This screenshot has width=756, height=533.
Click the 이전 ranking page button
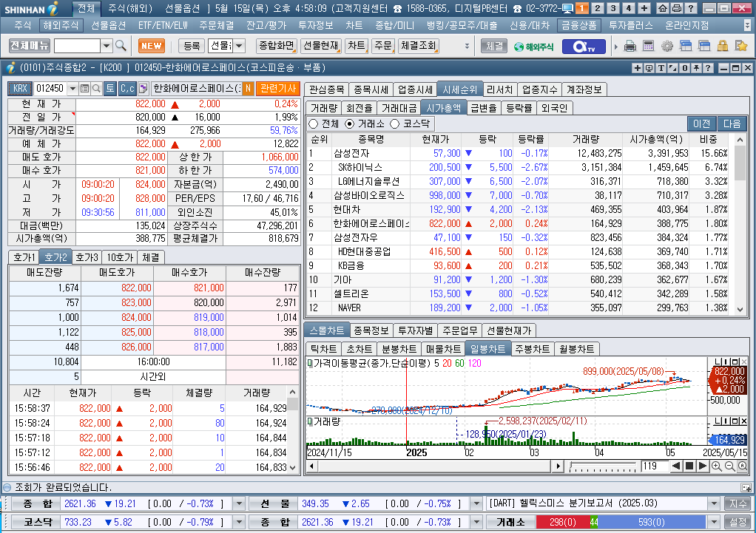tap(701, 124)
